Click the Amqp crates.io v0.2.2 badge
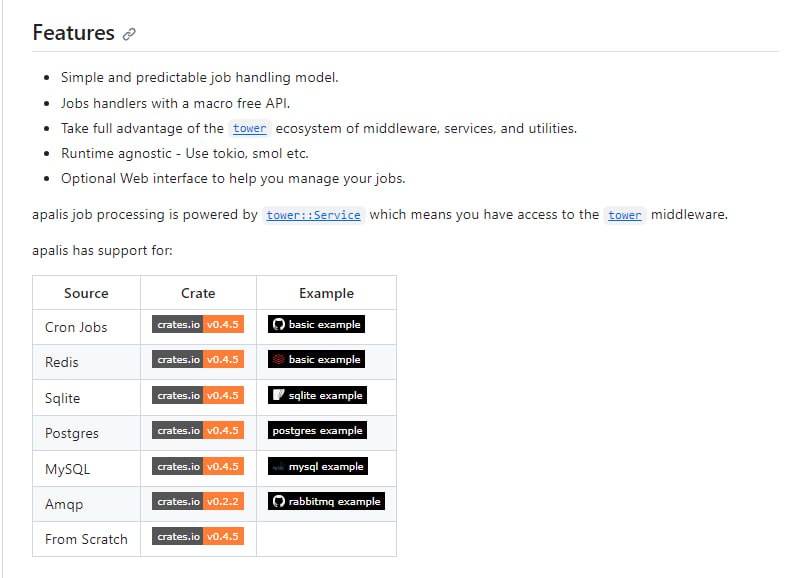Screen dimensions: 800x578 (198, 501)
